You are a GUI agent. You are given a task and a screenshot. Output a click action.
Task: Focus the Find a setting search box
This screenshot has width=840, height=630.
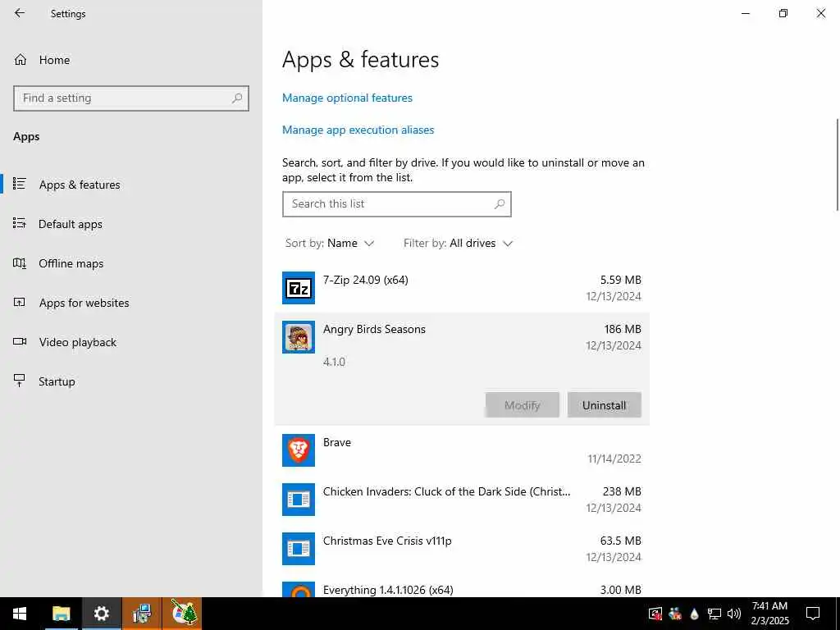pyautogui.click(x=131, y=98)
